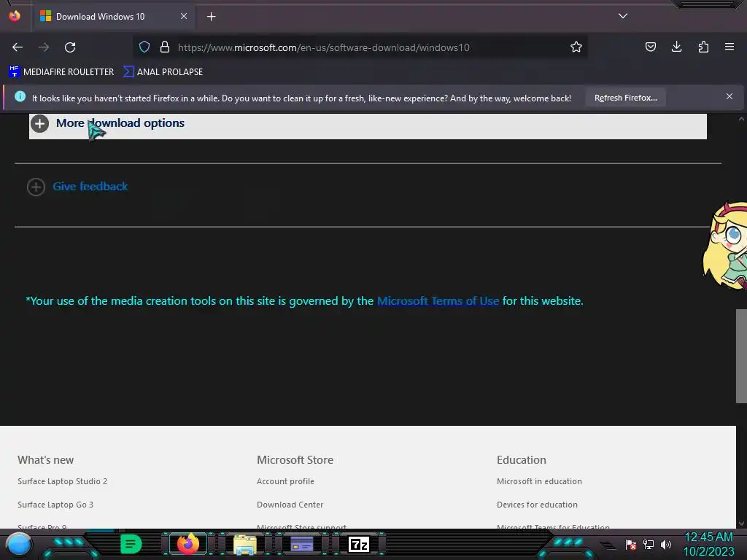The width and height of the screenshot is (747, 560).
Task: Click the plus icon beside More download options
Action: tap(40, 124)
